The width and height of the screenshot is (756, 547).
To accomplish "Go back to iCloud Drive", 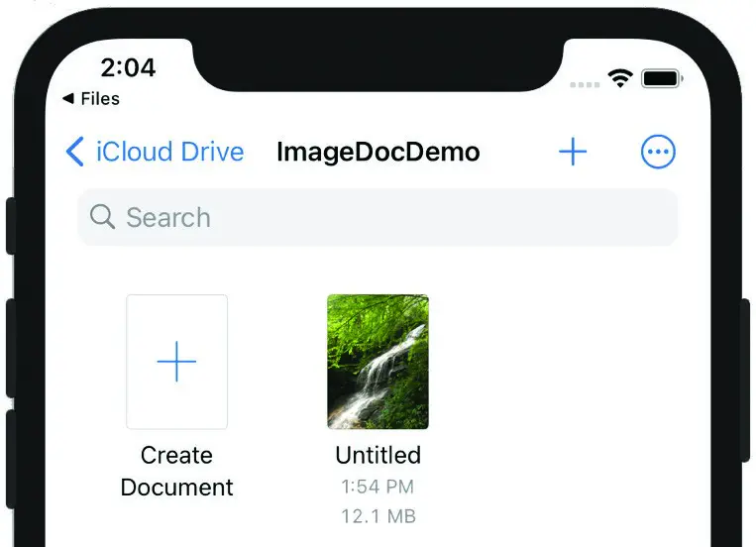I will 169,152.
